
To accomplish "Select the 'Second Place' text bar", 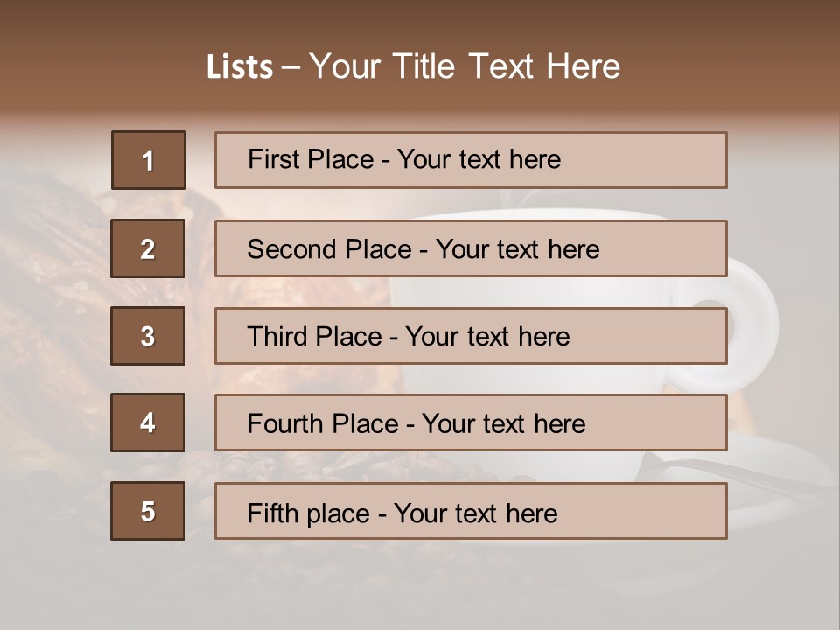I will [471, 248].
